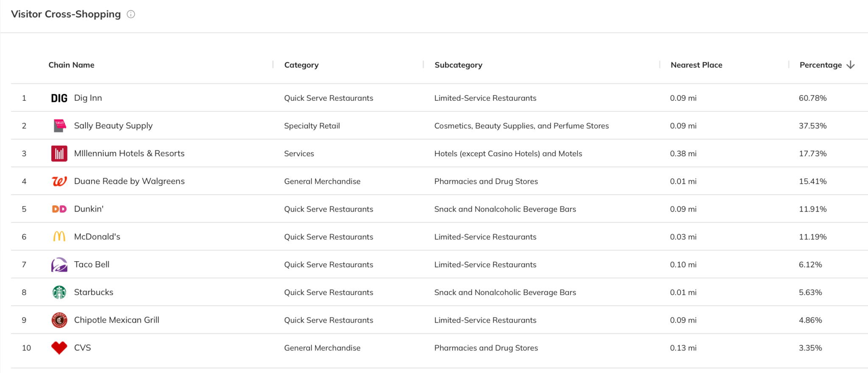Click the Millennium Hotels & Resorts logo

tap(59, 153)
